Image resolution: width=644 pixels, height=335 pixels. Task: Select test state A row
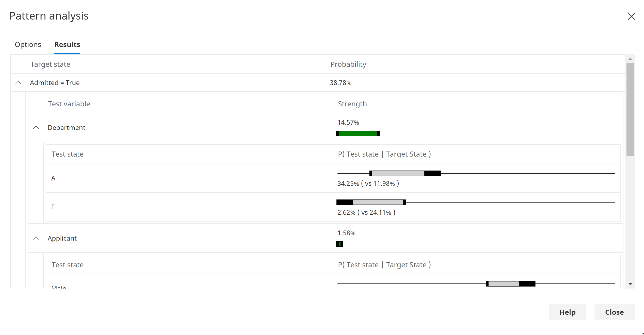(53, 178)
